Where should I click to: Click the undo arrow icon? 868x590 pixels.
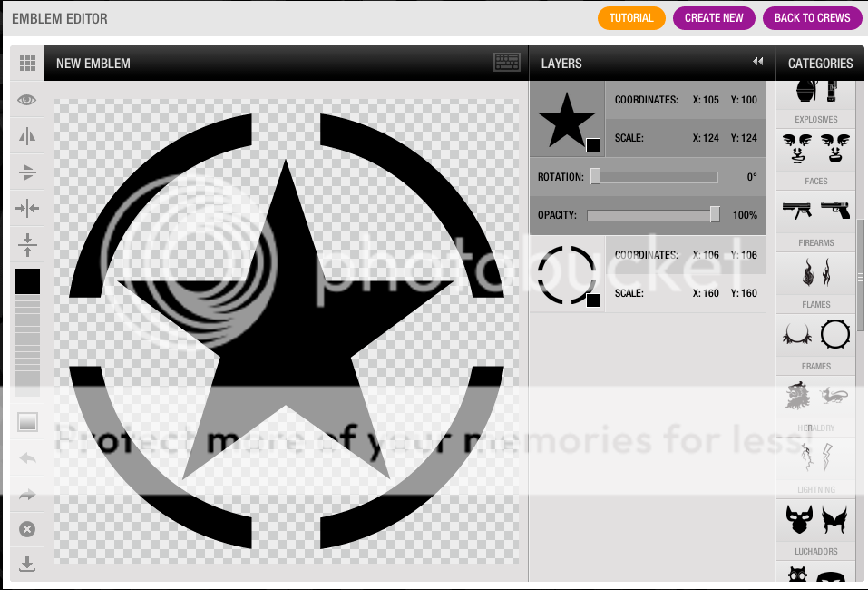pyautogui.click(x=27, y=458)
